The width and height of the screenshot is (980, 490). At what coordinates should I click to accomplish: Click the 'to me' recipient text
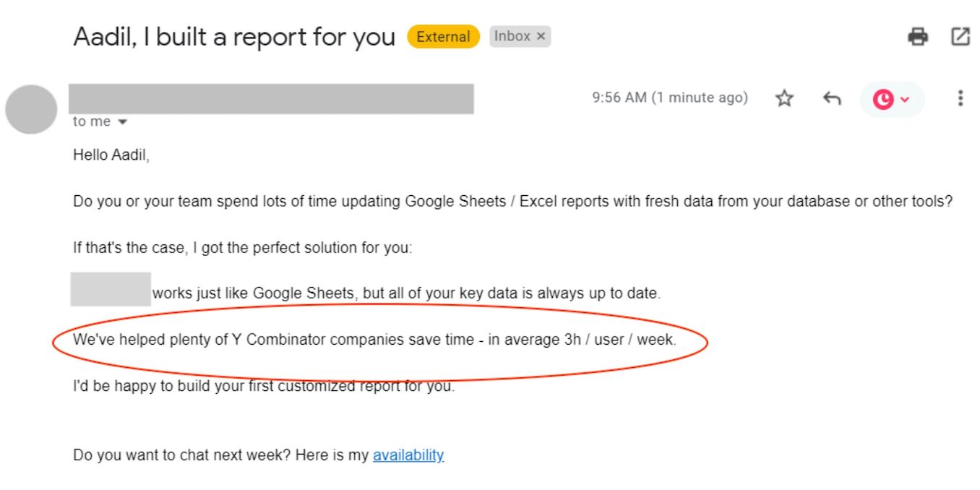pos(92,121)
